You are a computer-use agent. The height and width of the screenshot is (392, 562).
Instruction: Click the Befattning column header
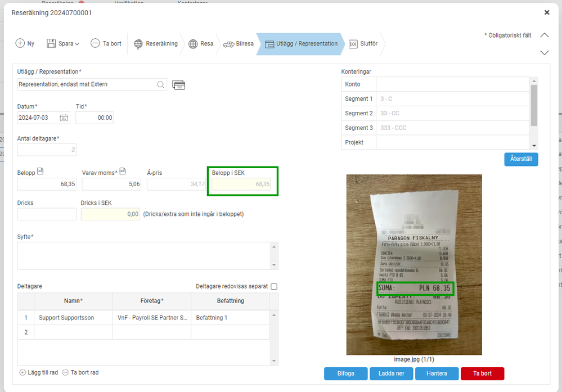[231, 301]
